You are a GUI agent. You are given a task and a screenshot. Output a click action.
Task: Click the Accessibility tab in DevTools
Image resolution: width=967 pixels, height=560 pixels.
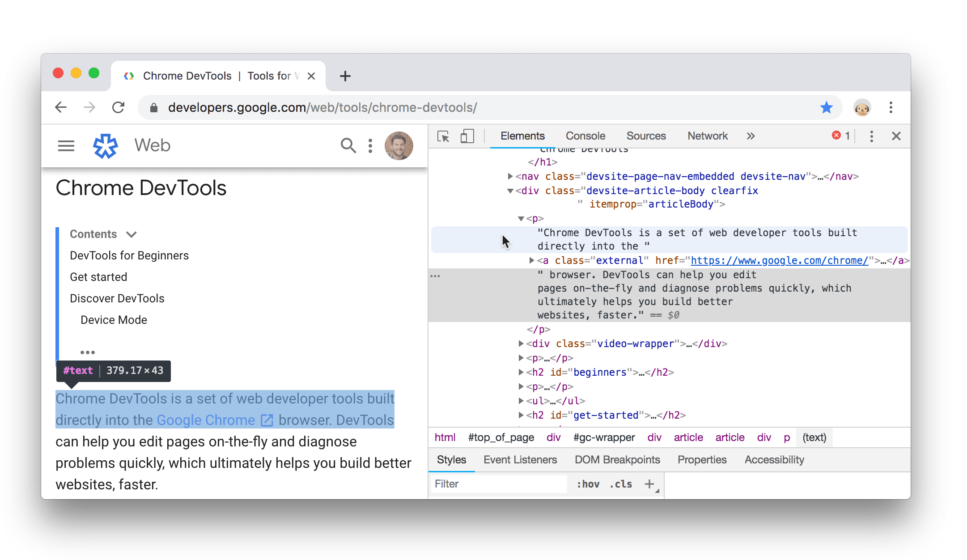click(775, 459)
